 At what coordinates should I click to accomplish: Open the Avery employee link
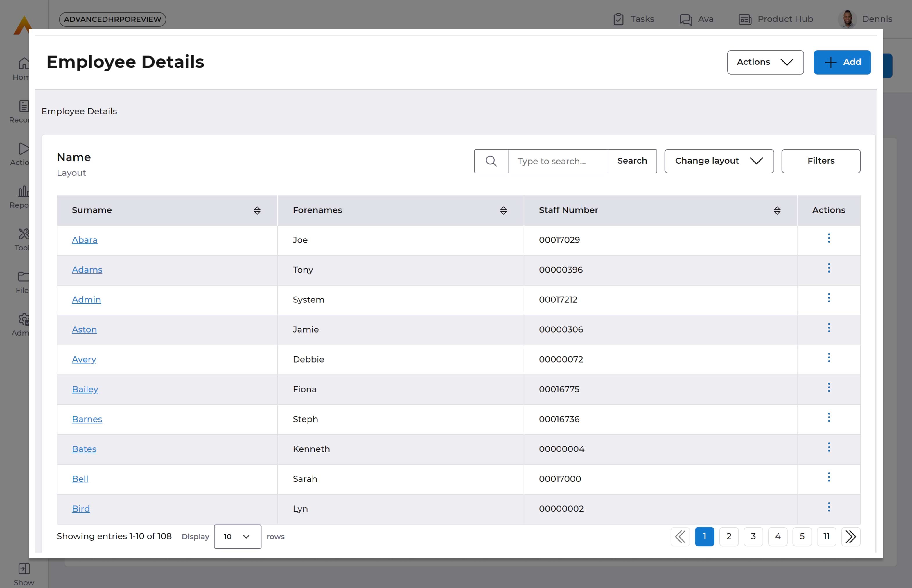click(84, 360)
